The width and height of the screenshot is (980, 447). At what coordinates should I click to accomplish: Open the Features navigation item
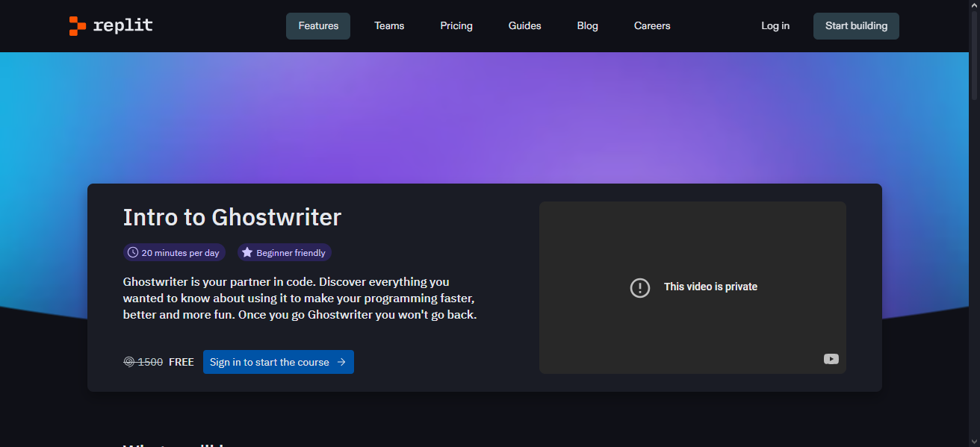(x=318, y=26)
